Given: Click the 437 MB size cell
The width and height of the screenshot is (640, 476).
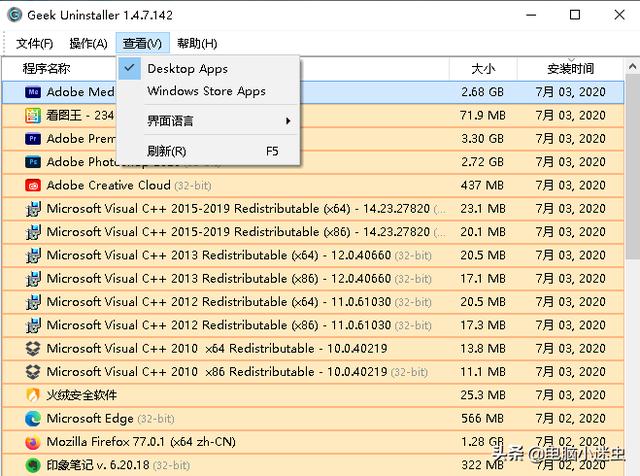Looking at the screenshot, I should click(482, 185).
